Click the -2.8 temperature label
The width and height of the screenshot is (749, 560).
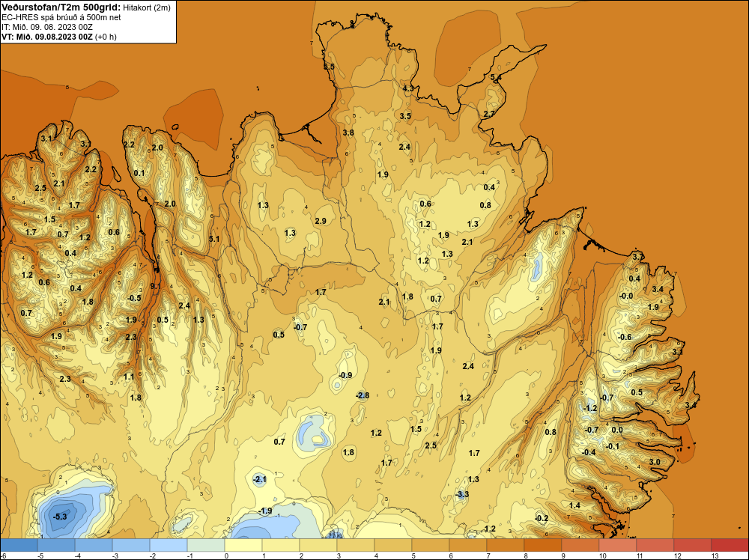pyautogui.click(x=363, y=395)
